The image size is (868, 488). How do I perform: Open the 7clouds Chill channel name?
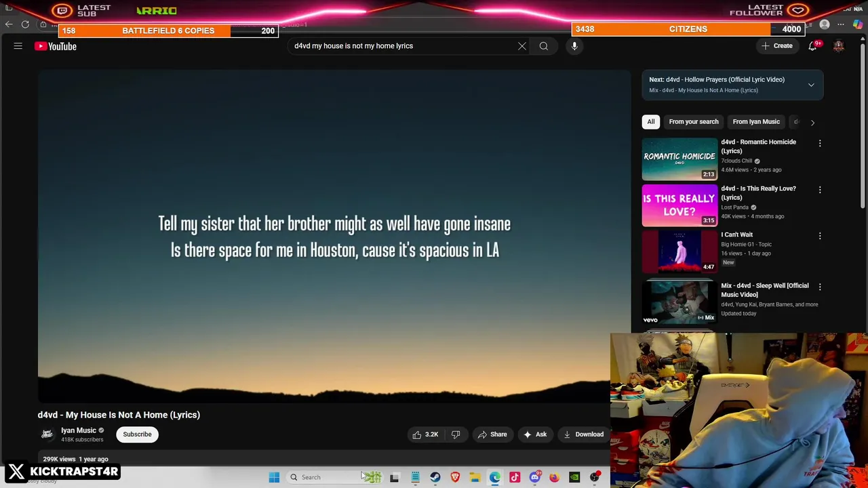tap(736, 161)
